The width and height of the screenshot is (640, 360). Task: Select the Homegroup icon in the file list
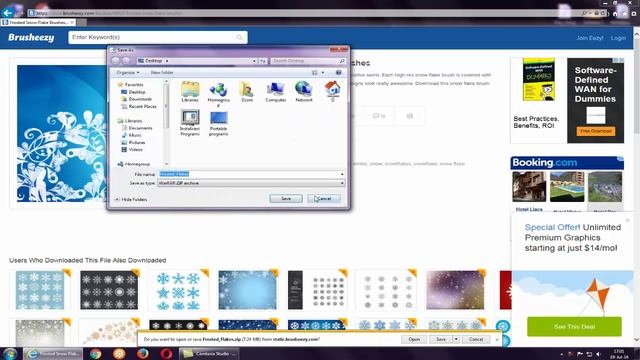coord(218,94)
